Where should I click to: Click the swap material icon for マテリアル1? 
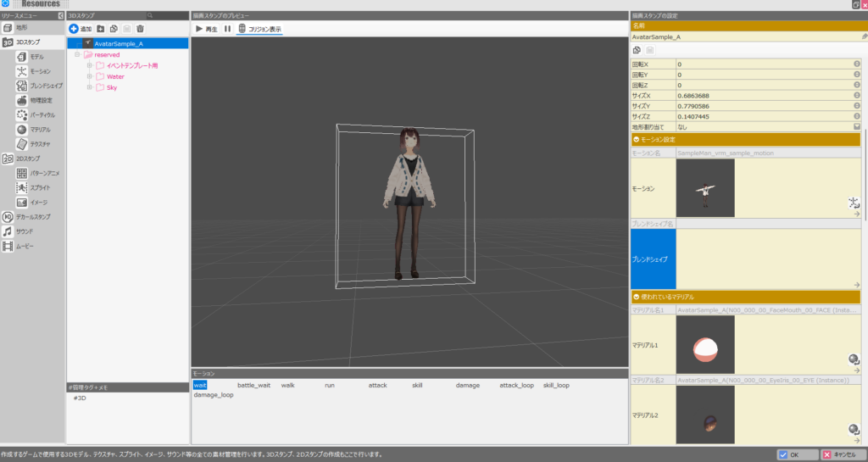click(854, 359)
